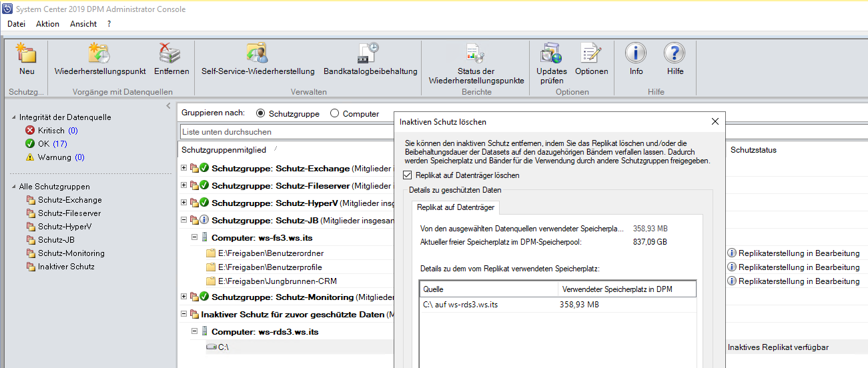Click the red Kritisch status icon
This screenshot has width=868, height=368.
point(30,131)
